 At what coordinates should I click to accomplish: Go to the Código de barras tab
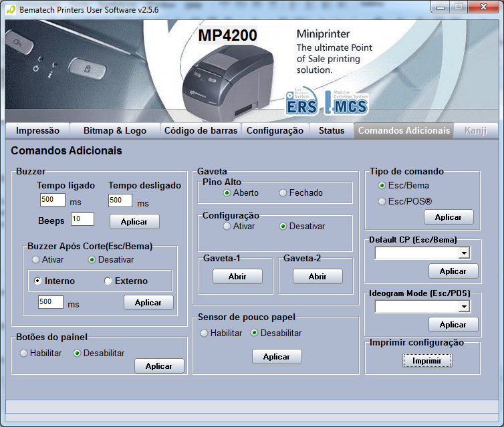point(201,130)
